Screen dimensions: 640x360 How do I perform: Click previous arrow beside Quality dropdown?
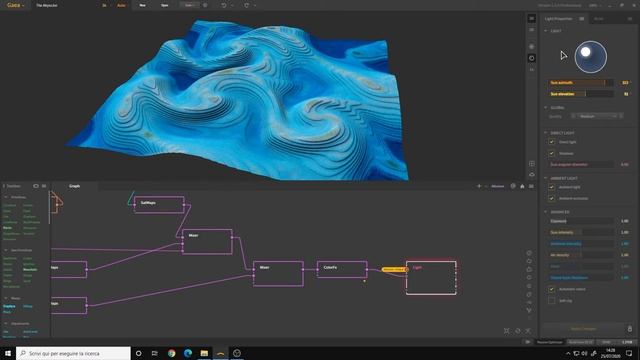coord(573,116)
